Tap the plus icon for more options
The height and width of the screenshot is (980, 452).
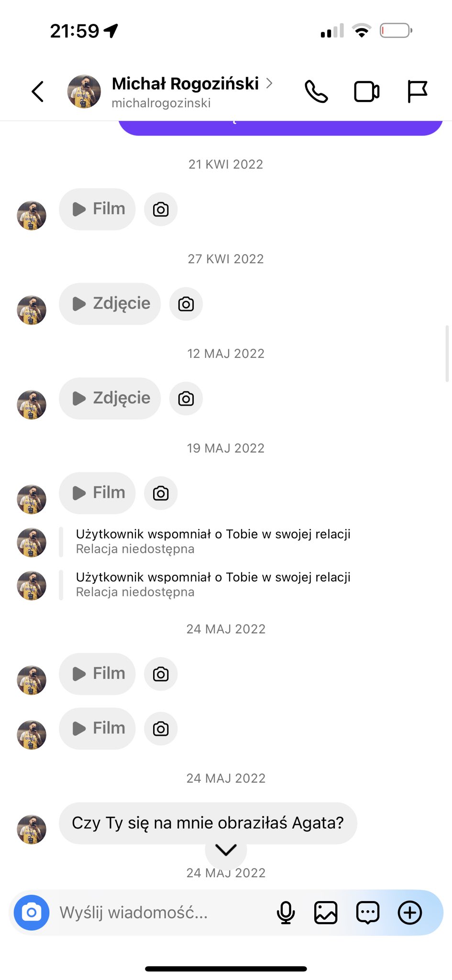tap(410, 913)
